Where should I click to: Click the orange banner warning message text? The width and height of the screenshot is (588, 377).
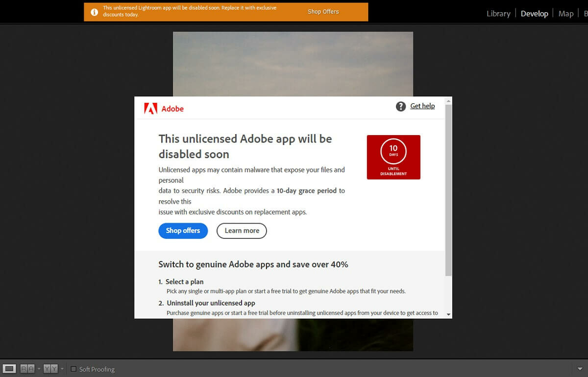coord(190,11)
